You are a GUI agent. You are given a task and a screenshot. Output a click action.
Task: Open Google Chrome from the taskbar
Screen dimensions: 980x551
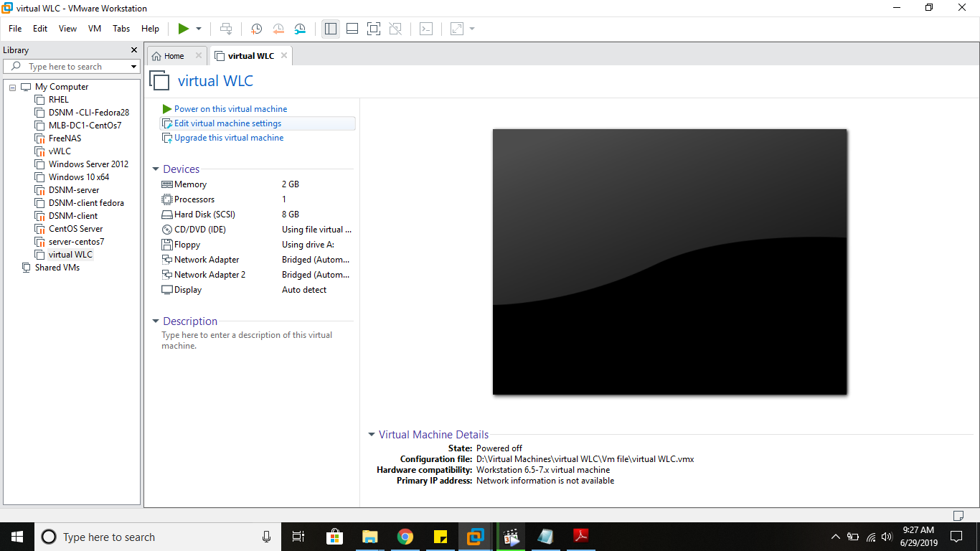click(x=405, y=537)
